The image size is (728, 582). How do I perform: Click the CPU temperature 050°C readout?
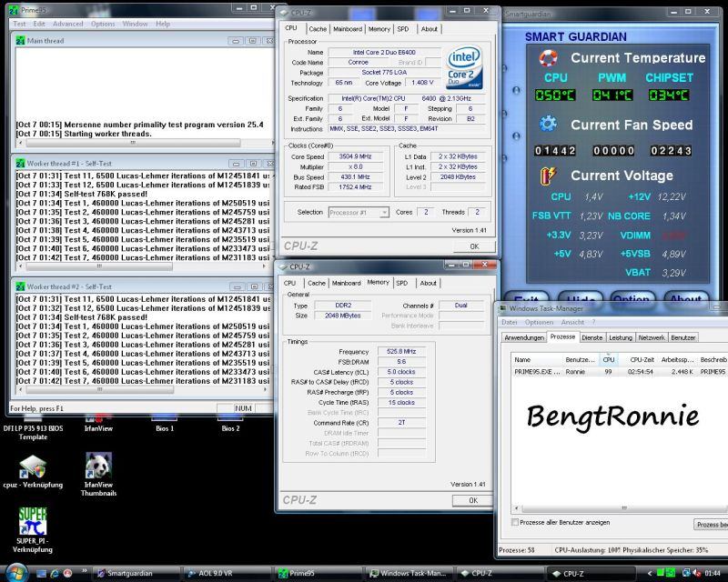click(555, 95)
